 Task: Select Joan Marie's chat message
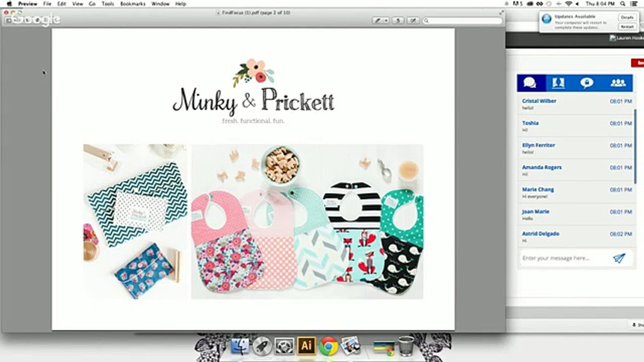[x=577, y=215]
